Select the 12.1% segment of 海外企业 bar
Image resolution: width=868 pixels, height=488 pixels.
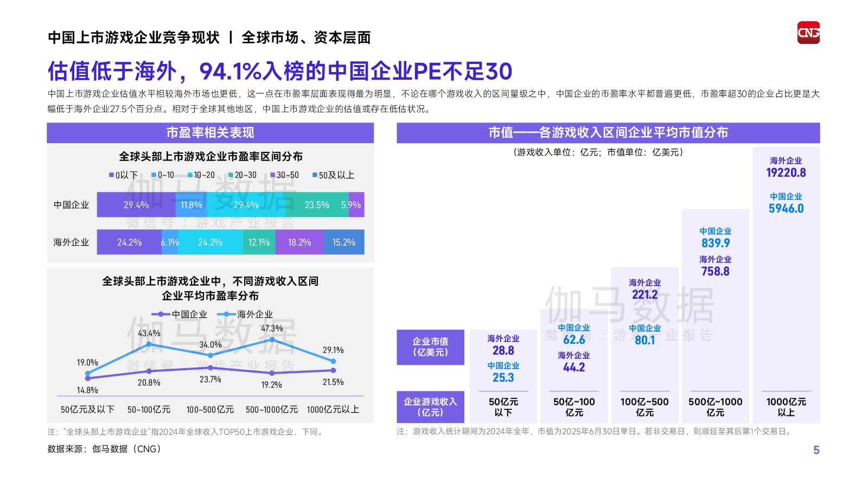(259, 242)
